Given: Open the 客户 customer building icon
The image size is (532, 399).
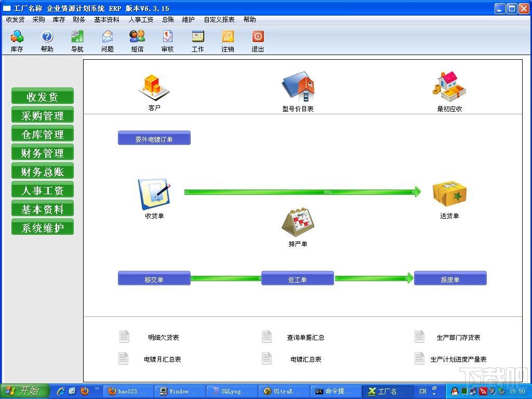Looking at the screenshot, I should point(154,87).
